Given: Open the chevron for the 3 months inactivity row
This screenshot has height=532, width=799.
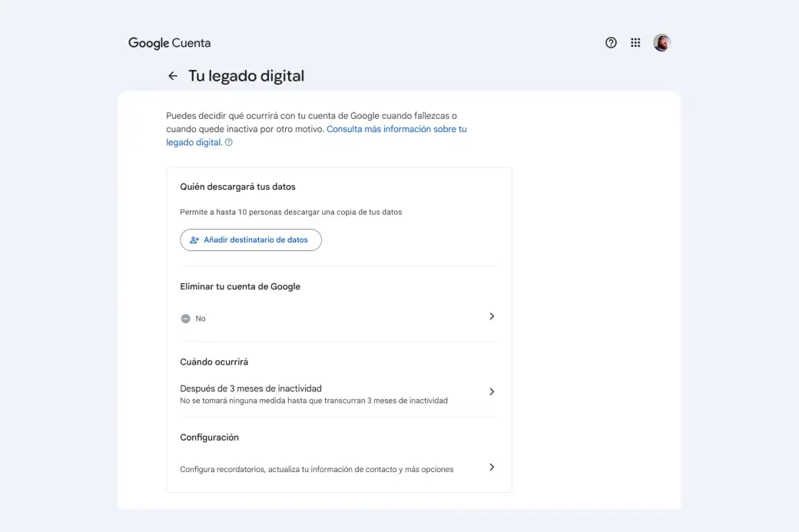Looking at the screenshot, I should [x=492, y=392].
